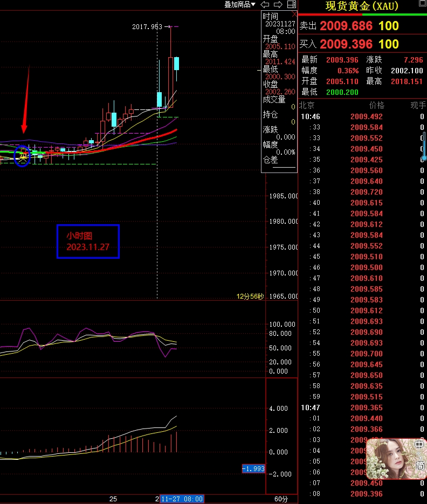Select the :38 tick row 2009.720
Image resolution: width=427 pixels, height=504 pixels.
click(362, 192)
